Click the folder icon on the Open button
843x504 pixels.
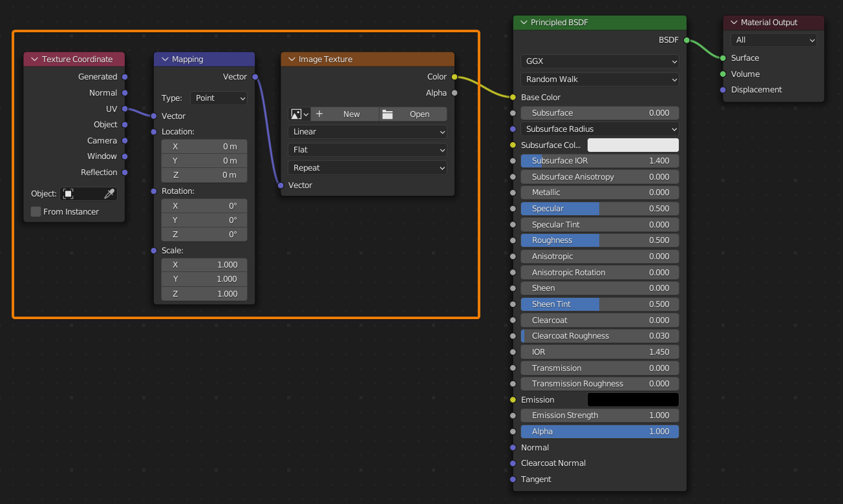pyautogui.click(x=388, y=114)
